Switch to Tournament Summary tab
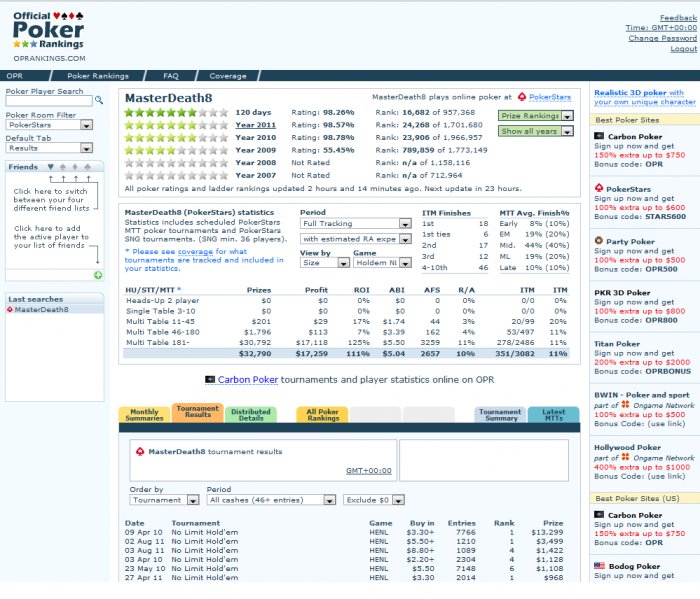This screenshot has width=700, height=599. (x=500, y=415)
